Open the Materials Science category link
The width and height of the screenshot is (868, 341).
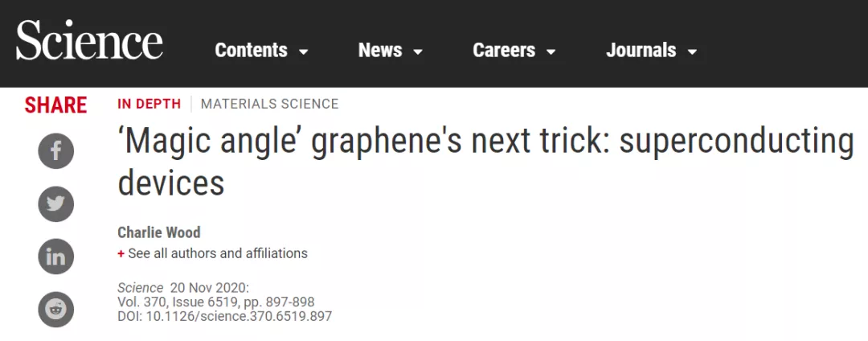[269, 104]
